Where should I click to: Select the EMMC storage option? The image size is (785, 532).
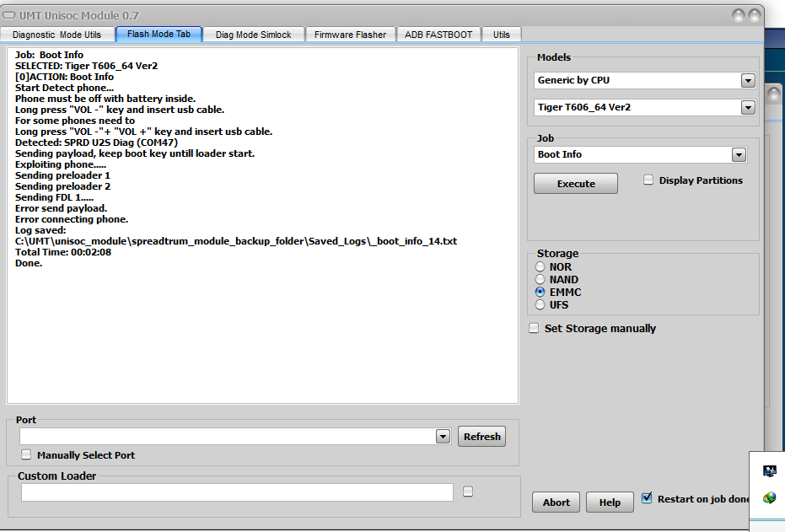[x=540, y=292]
